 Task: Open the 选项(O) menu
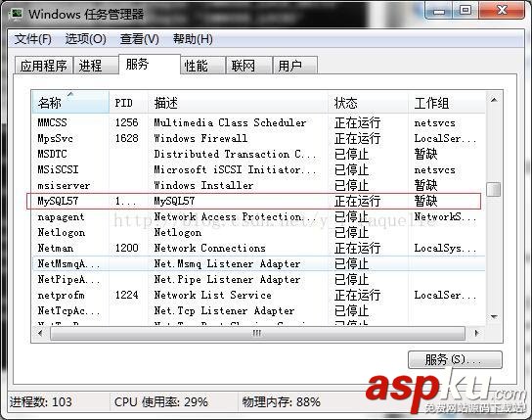point(85,39)
